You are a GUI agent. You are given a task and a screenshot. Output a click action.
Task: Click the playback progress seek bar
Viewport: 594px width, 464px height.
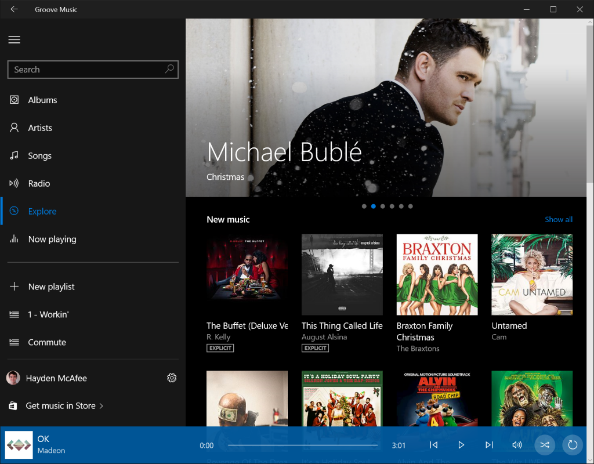(x=303, y=445)
